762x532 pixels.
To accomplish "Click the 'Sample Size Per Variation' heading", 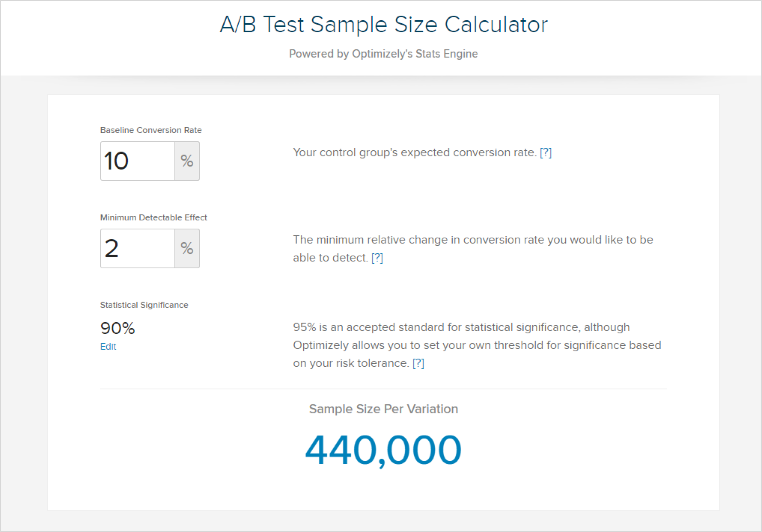I will coord(383,409).
